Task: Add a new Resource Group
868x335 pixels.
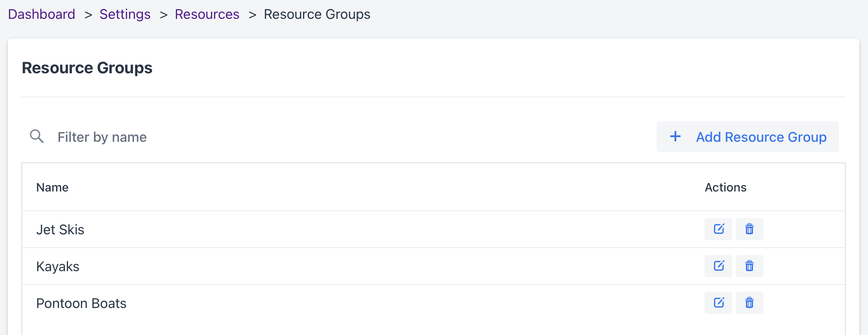Action: click(x=748, y=137)
